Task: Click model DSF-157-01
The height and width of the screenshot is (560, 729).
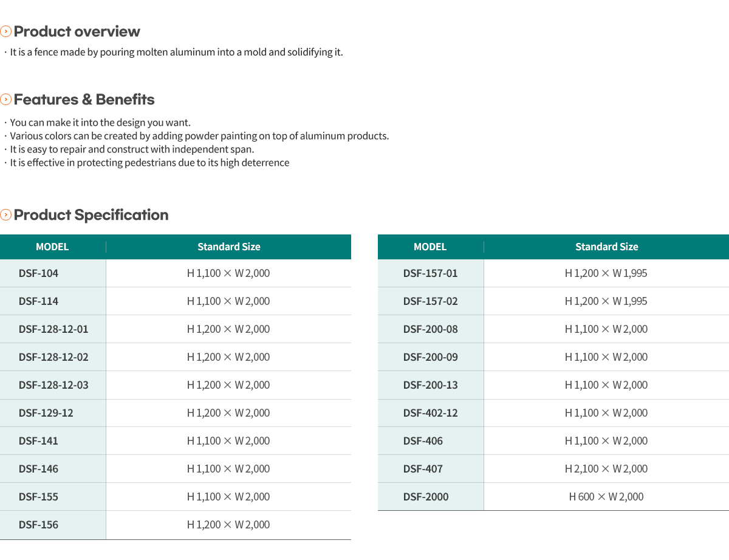Action: [430, 273]
